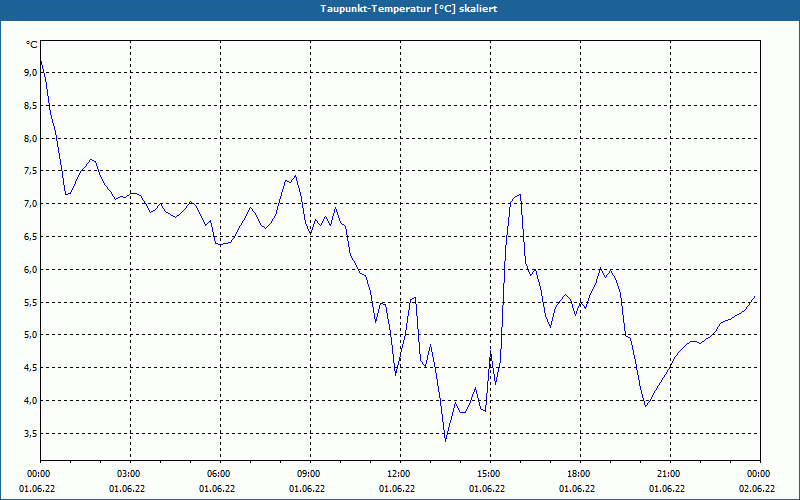Select the "6,0" y-axis value
Image resolution: width=800 pixels, height=500 pixels.
click(x=31, y=269)
